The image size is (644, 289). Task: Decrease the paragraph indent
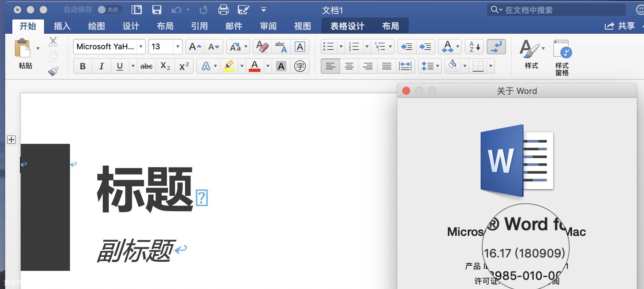(x=407, y=47)
